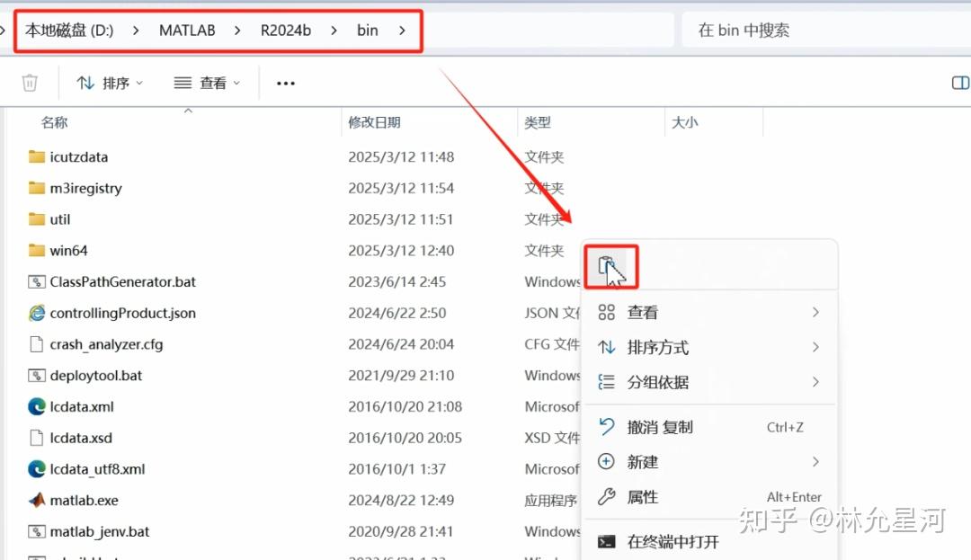Expand the 排序 toolbar dropdown
The image size is (971, 560).
110,82
